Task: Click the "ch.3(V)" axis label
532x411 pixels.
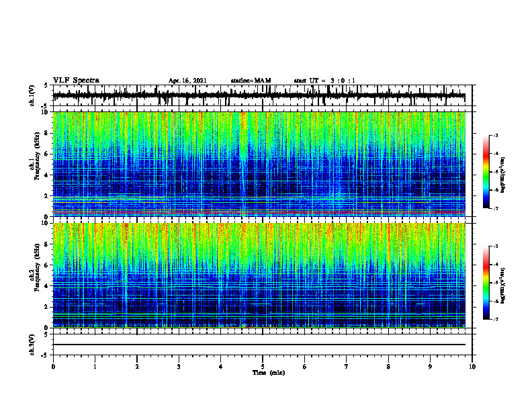Action: click(x=32, y=345)
